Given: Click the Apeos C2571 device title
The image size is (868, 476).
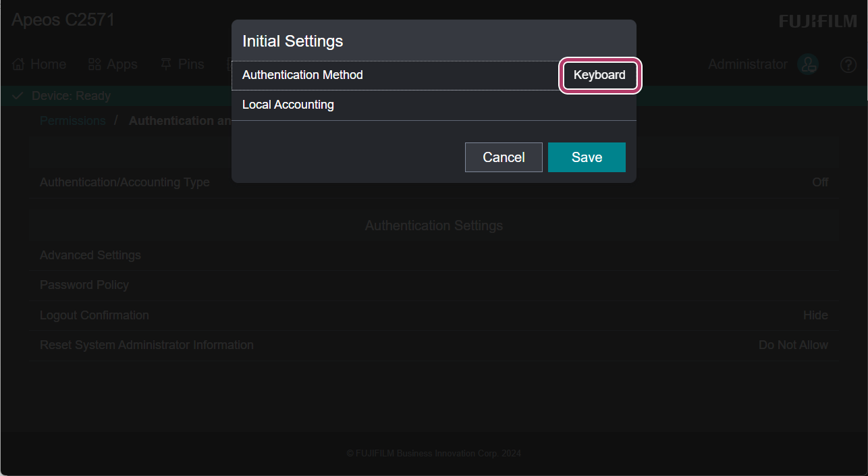Looking at the screenshot, I should point(63,20).
